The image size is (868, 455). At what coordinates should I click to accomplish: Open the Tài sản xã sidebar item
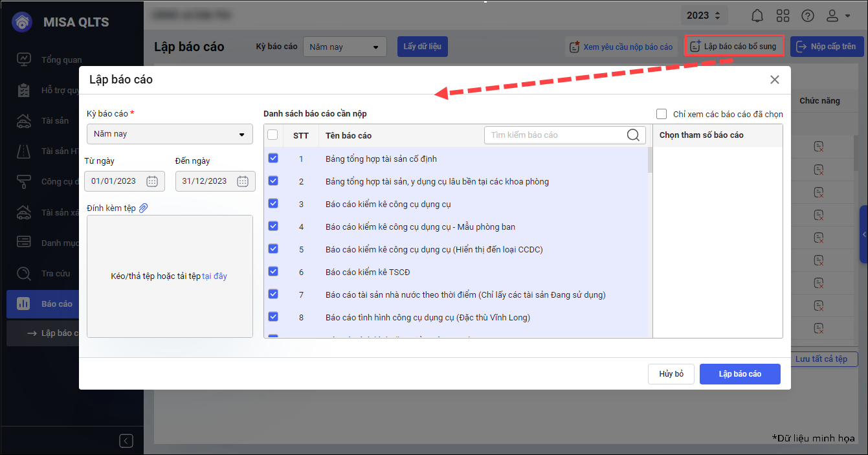point(60,212)
